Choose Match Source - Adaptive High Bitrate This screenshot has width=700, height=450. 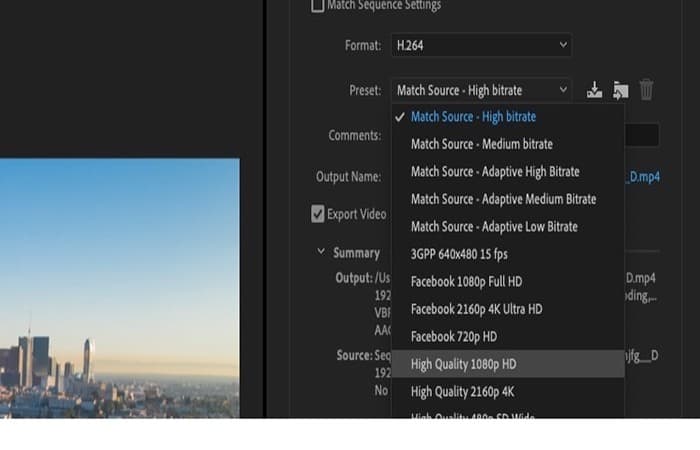coord(508,172)
